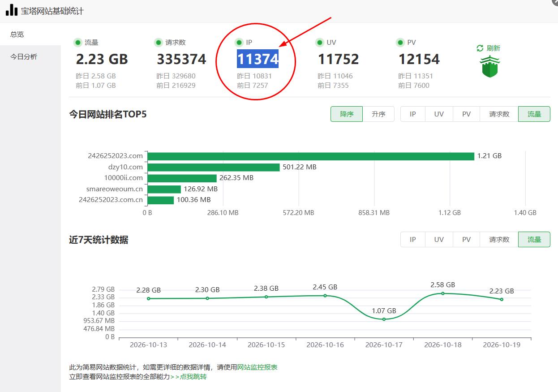This screenshot has height=392, width=558.
Task: Click the 刷新 refresh button
Action: pos(489,48)
